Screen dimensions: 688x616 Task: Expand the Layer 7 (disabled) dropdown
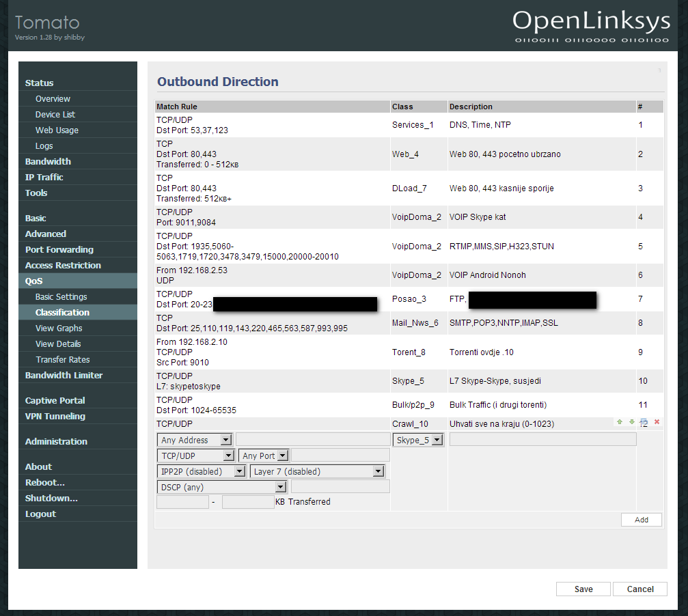point(318,471)
